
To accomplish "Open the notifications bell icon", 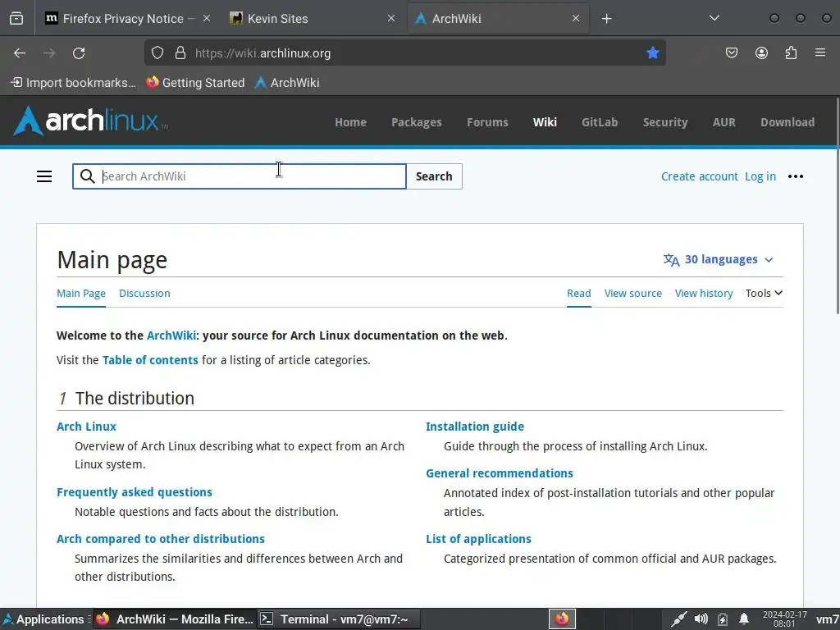I will 743,619.
